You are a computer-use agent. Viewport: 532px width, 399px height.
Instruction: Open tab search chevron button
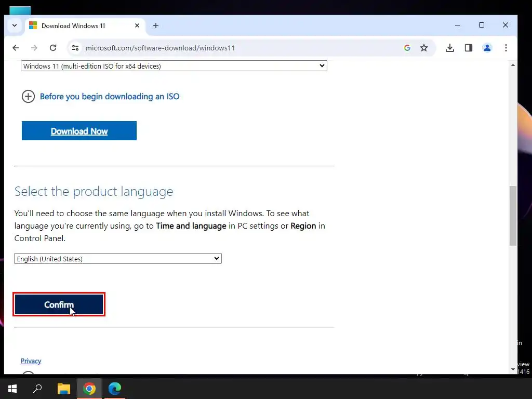point(15,25)
